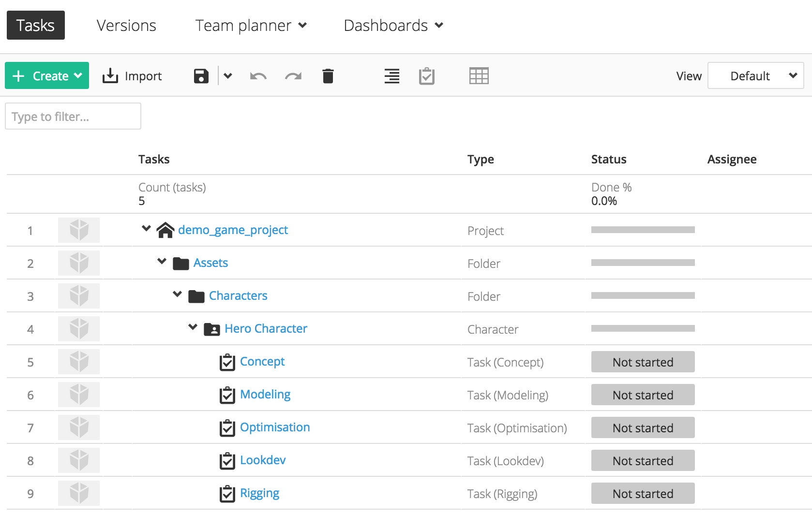Click the green Create button
Screen dimensions: 812x529
46,75
